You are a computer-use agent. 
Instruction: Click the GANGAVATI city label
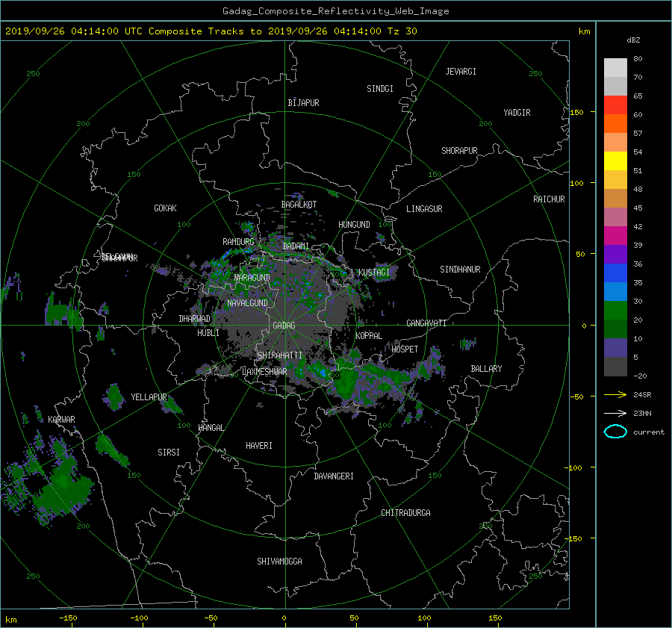coord(426,323)
